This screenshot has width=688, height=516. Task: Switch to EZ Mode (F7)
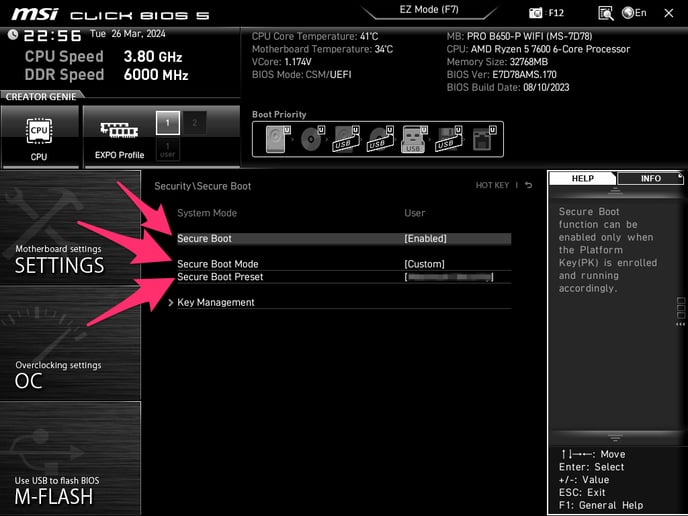coord(429,10)
